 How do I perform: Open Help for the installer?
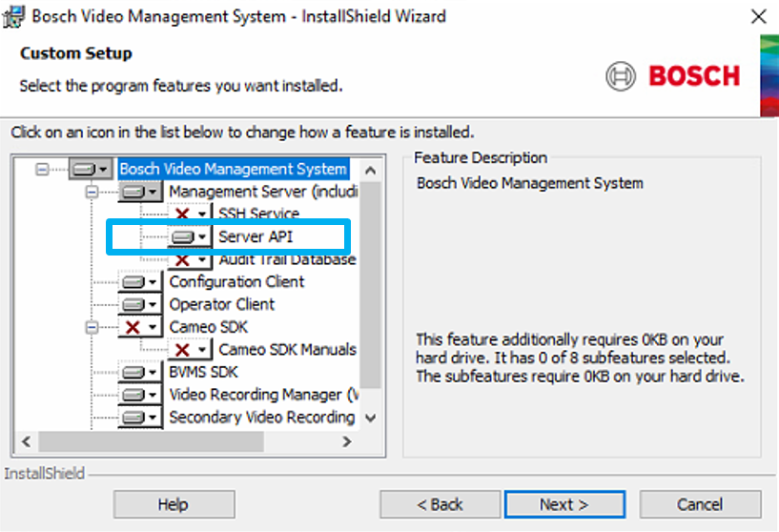pyautogui.click(x=174, y=504)
